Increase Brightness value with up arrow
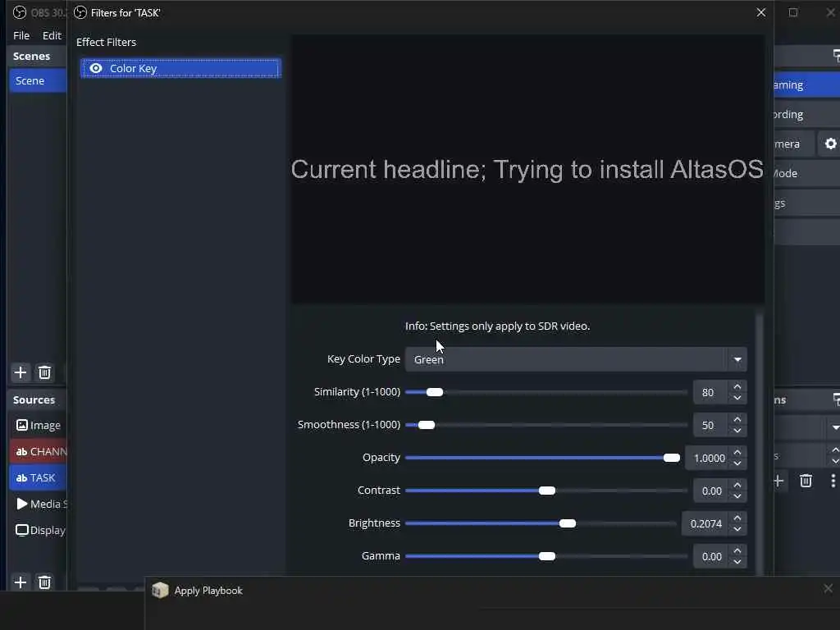The image size is (840, 630). (x=737, y=518)
